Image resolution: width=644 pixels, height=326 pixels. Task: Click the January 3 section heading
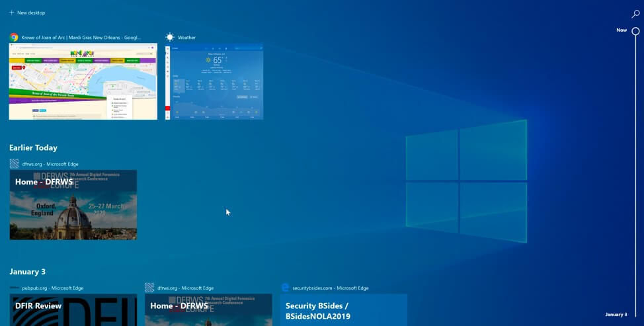pos(27,272)
